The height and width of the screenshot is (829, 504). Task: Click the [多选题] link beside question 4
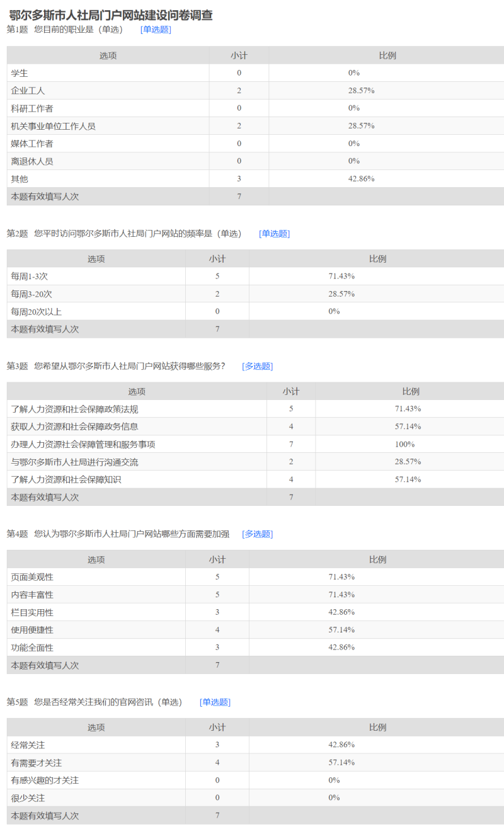coord(257,534)
